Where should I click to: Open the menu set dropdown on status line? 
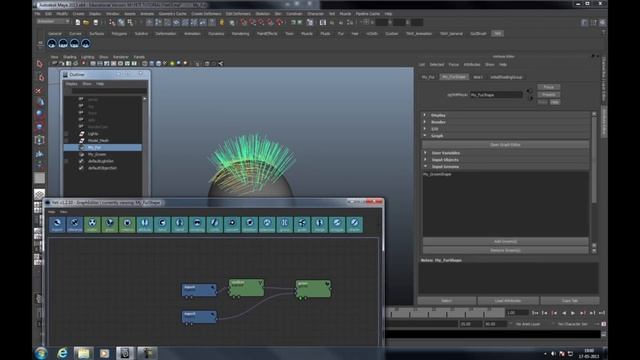tap(53, 21)
